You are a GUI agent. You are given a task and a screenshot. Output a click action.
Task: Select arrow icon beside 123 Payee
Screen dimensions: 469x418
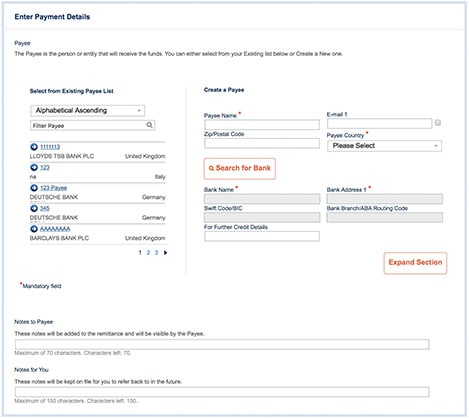click(x=34, y=188)
